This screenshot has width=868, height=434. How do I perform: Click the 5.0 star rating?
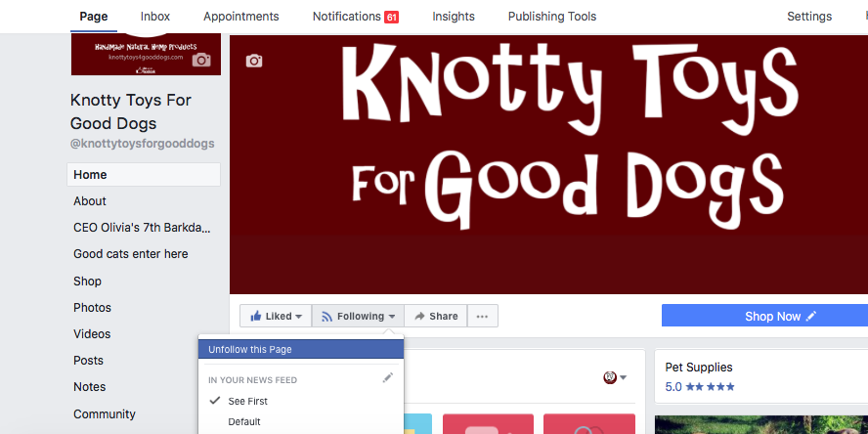pyautogui.click(x=699, y=387)
